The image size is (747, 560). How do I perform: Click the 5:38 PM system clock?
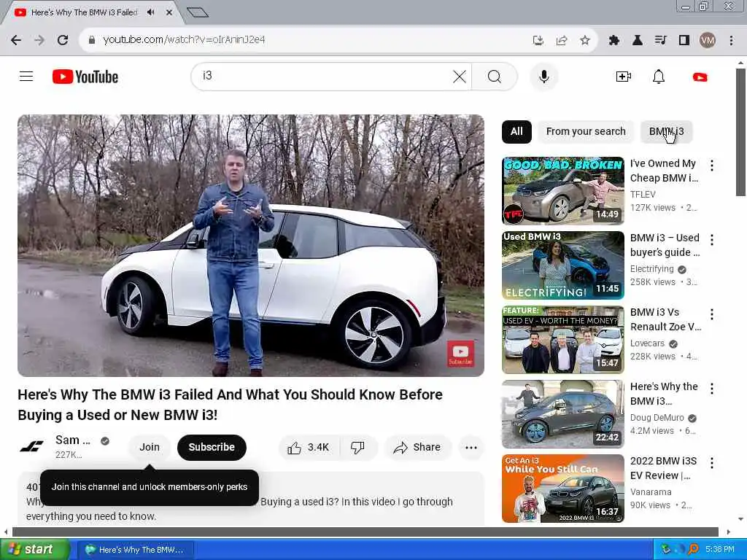720,550
